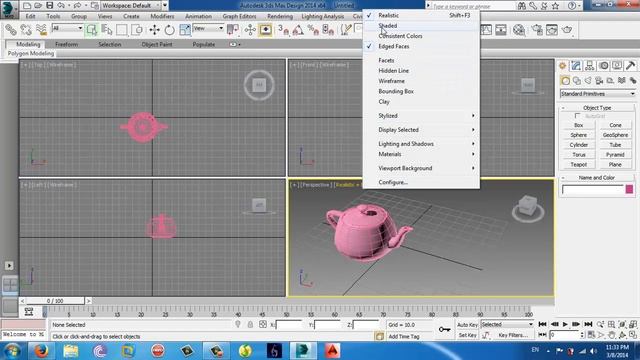640x360 pixels.
Task: Open Rendered Frame Window icon
Action: (552, 30)
